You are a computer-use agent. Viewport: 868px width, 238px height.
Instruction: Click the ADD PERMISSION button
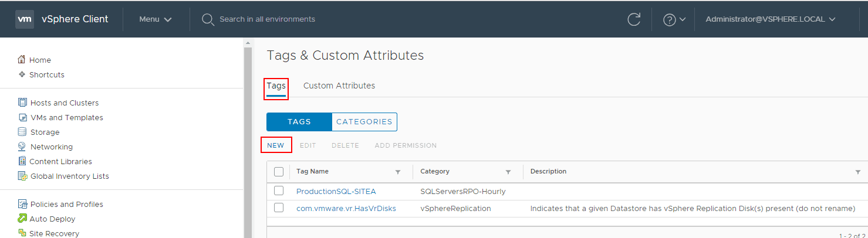406,145
